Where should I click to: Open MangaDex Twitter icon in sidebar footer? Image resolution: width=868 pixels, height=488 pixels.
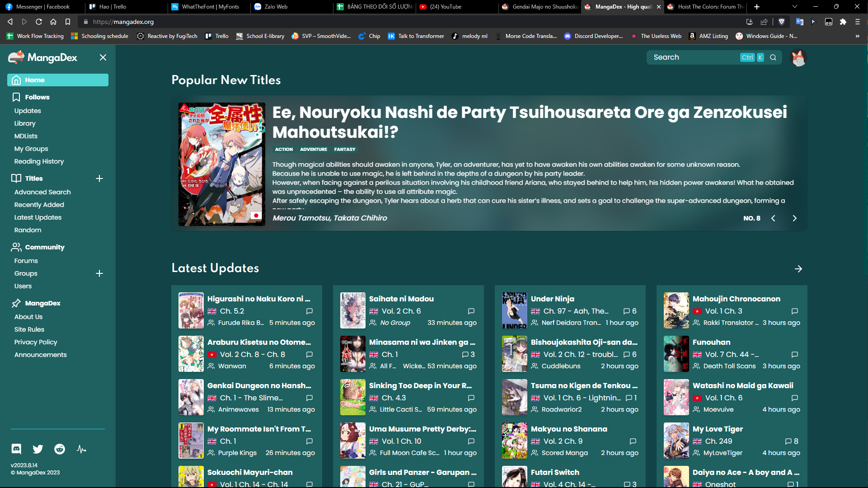coord(38,449)
